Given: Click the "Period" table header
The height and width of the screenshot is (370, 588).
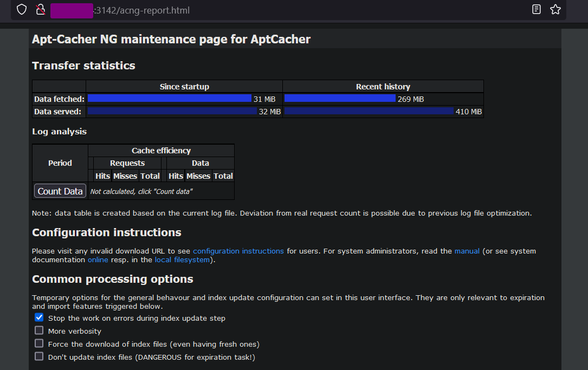Looking at the screenshot, I should pyautogui.click(x=60, y=163).
